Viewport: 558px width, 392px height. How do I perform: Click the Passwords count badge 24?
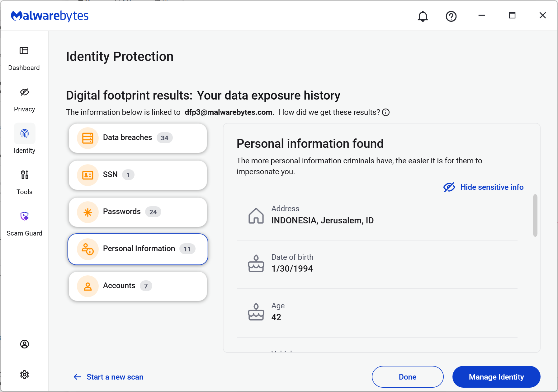153,212
